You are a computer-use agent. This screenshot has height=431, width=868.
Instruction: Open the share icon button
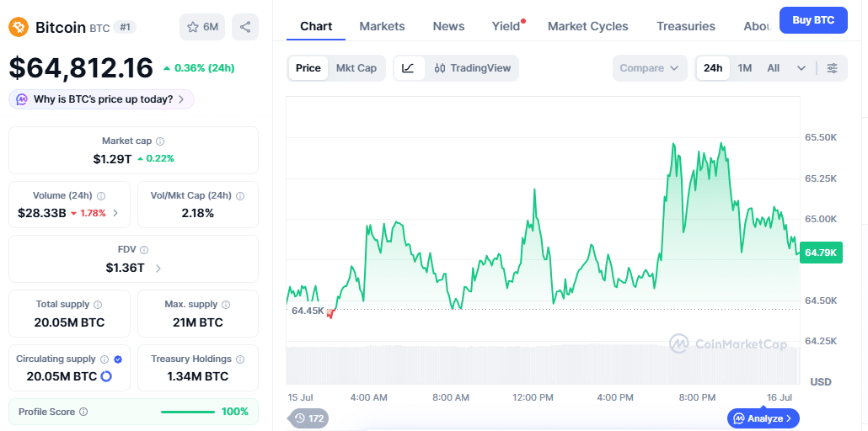tap(245, 27)
